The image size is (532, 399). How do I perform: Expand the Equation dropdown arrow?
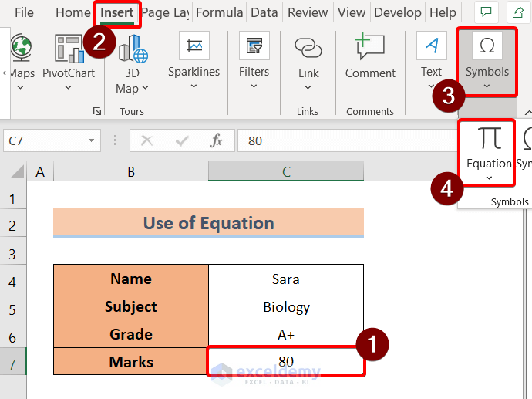489,178
